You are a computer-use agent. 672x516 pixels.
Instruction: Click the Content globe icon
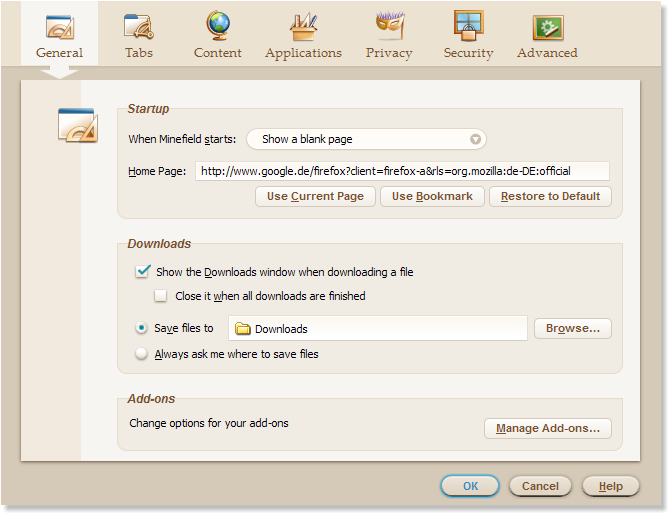pyautogui.click(x=218, y=26)
